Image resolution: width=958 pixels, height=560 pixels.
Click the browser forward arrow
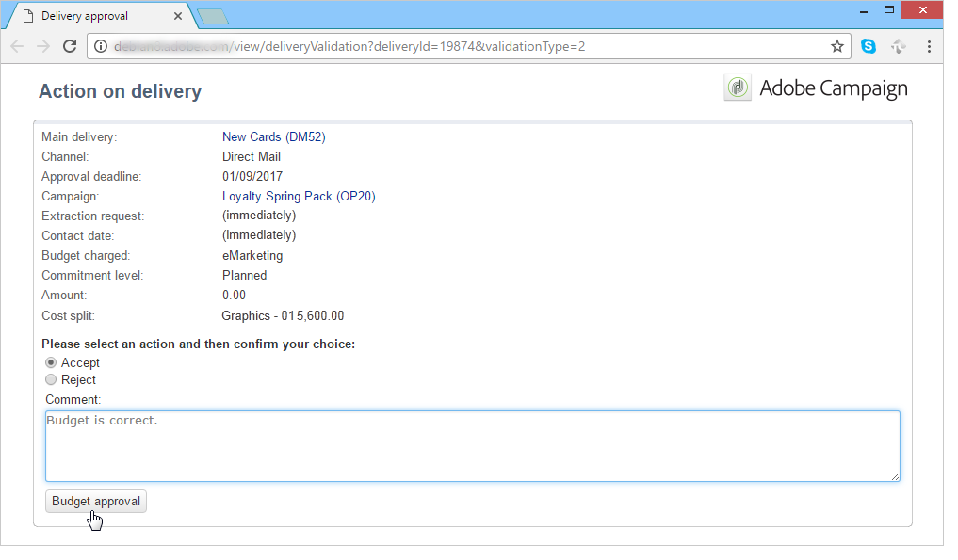[42, 46]
